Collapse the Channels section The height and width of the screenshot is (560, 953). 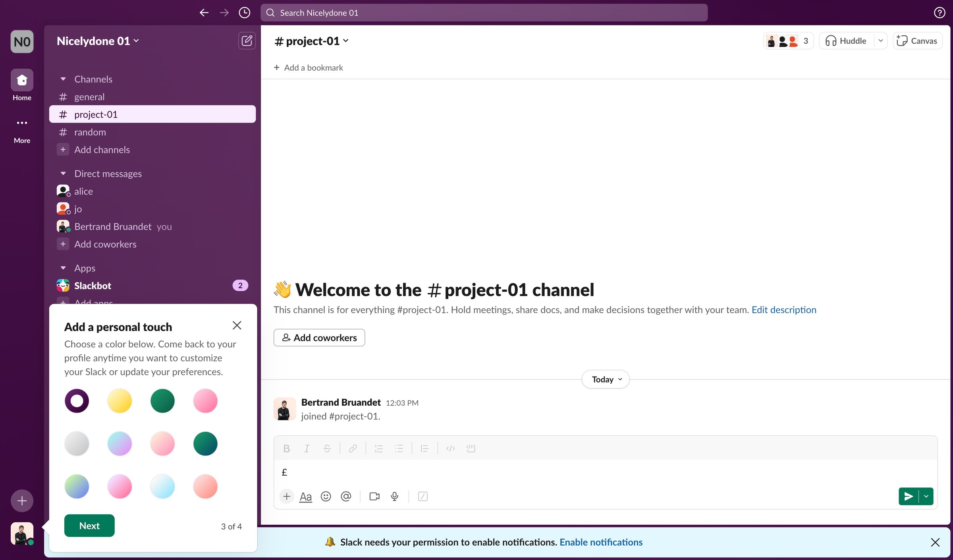pyautogui.click(x=63, y=79)
